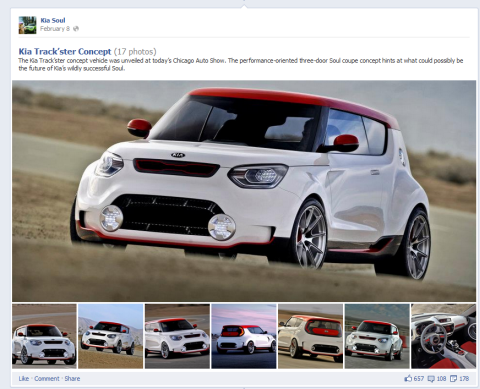This screenshot has height=389, width=480.
Task: Click the Share link
Action: [x=72, y=379]
